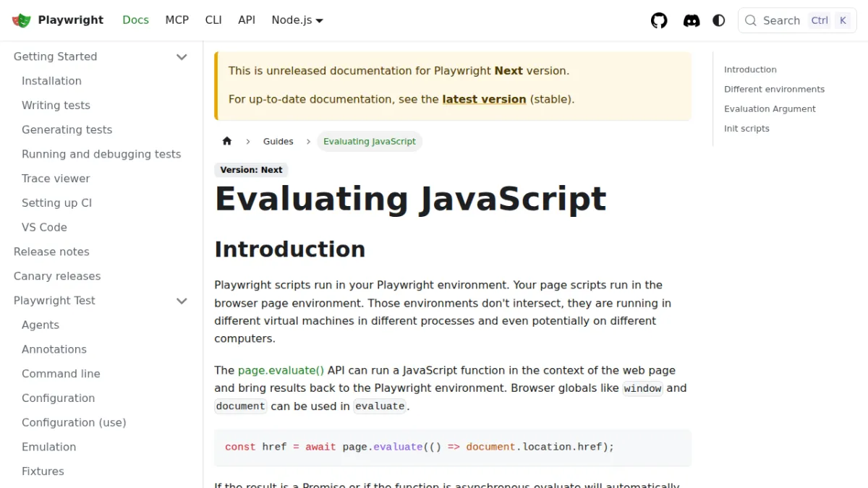Open the Installation page
868x488 pixels.
51,81
